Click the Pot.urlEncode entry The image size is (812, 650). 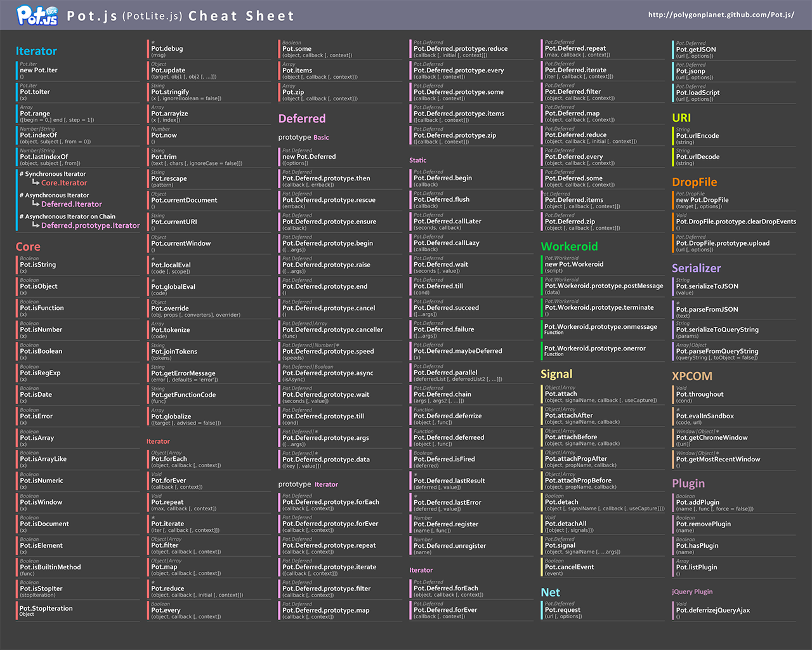tap(735, 136)
